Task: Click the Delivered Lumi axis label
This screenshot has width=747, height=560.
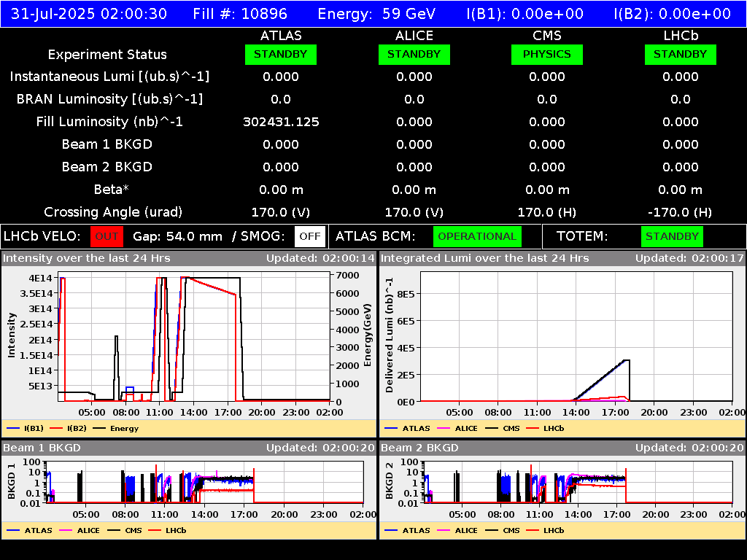Action: [390, 335]
